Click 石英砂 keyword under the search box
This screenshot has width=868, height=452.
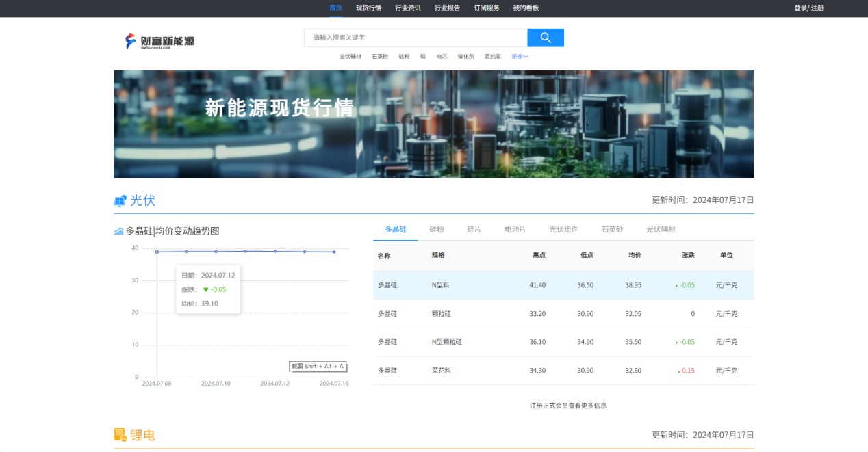[x=380, y=57]
